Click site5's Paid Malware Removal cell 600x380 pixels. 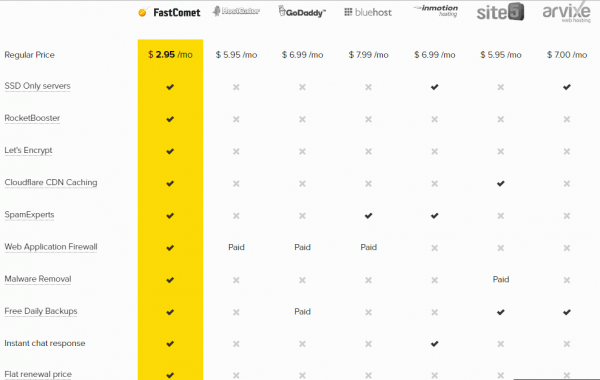pyautogui.click(x=501, y=279)
